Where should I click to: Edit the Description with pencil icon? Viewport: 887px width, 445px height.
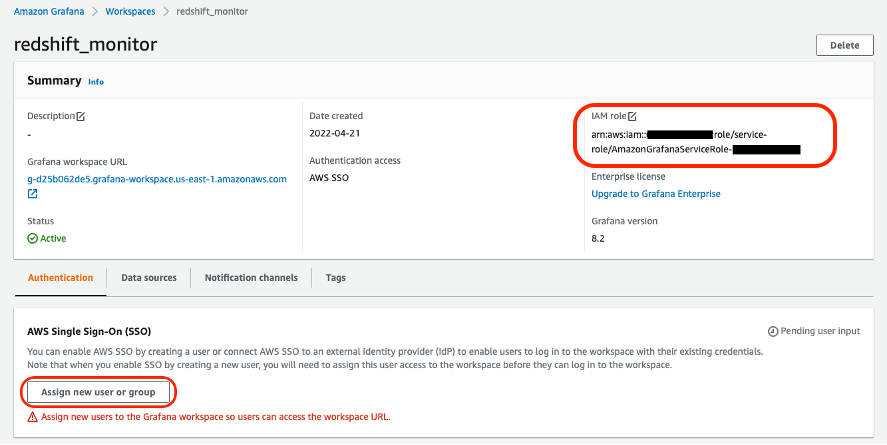(x=81, y=116)
